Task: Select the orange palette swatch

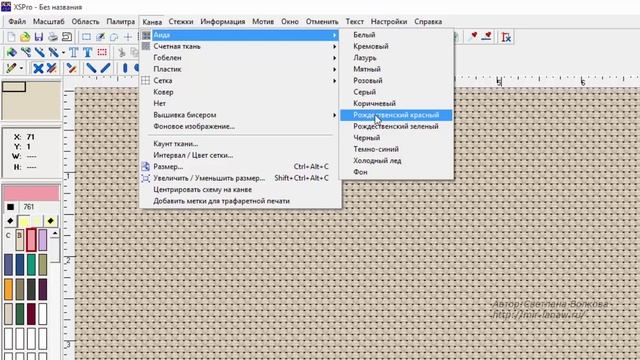Action: pyautogui.click(x=8, y=289)
